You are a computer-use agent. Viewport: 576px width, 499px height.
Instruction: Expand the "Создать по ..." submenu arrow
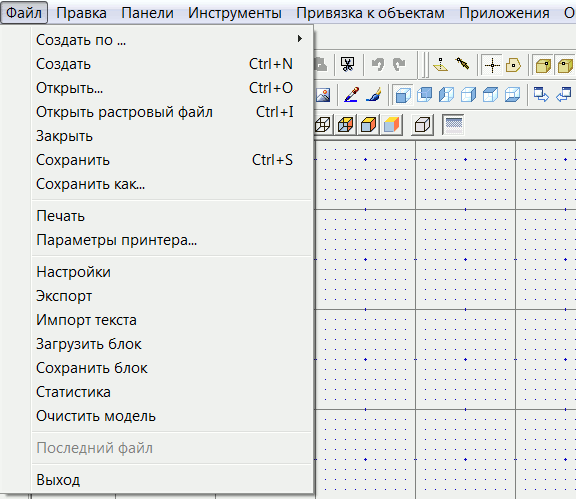[300, 39]
